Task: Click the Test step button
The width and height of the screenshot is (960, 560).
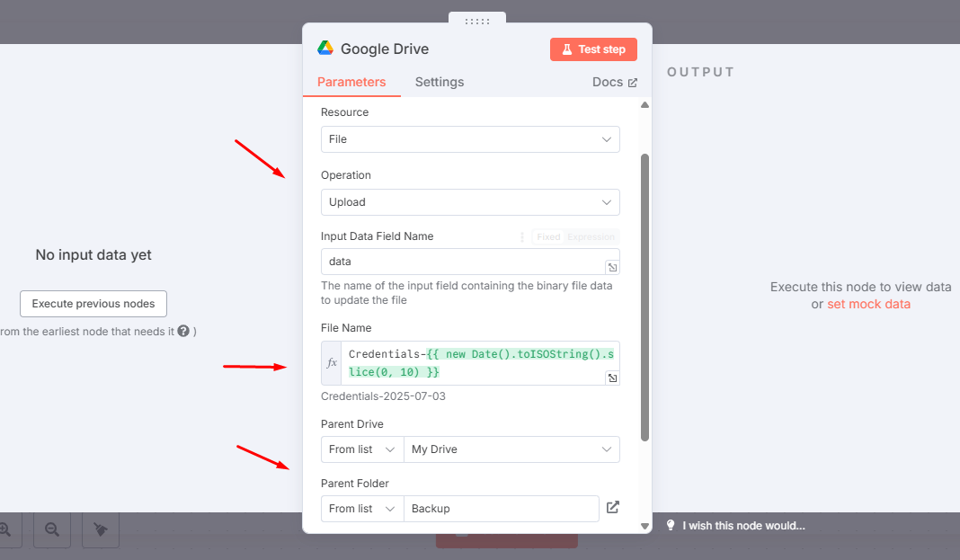Action: pos(593,49)
